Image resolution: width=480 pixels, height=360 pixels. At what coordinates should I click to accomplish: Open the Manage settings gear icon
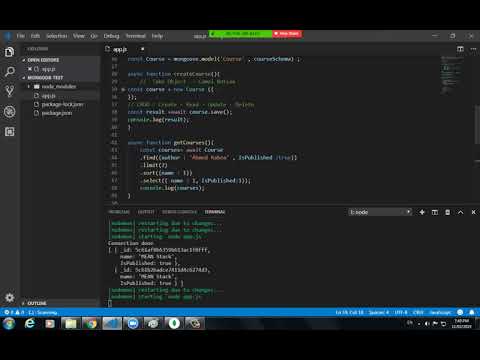[9, 297]
